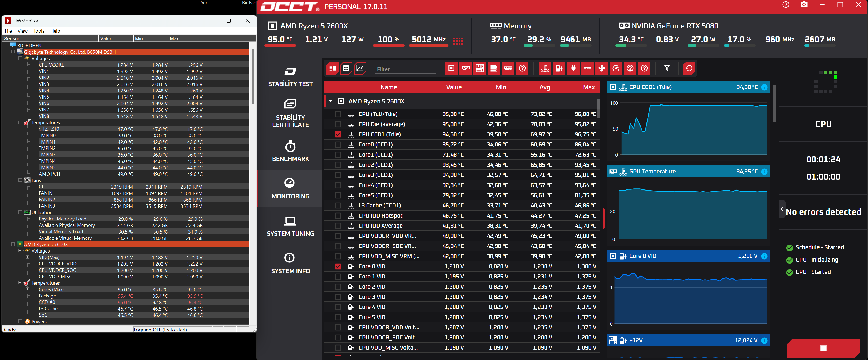868x360 pixels.
Task: Collapse the Utilization branch in HWMonitor
Action: pos(20,212)
